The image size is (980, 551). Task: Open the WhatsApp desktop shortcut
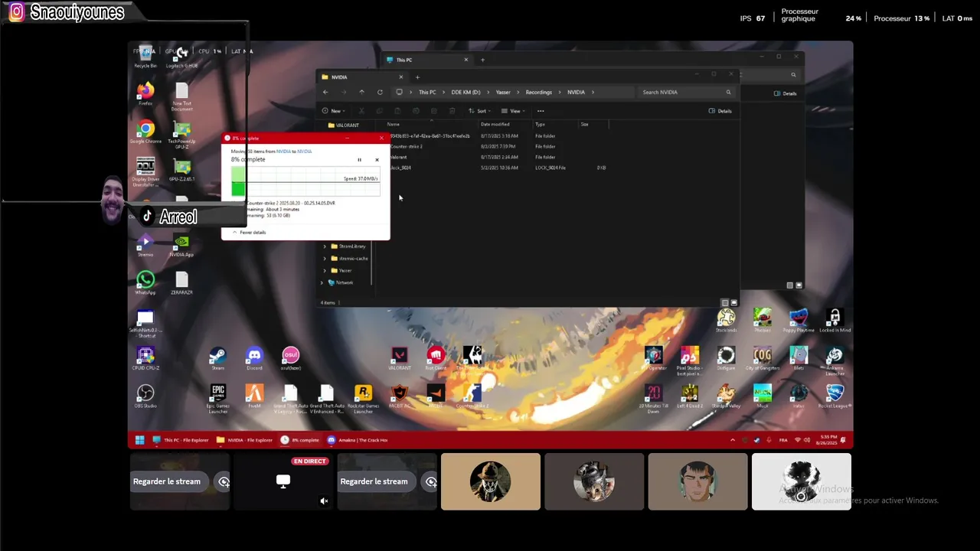coord(145,282)
